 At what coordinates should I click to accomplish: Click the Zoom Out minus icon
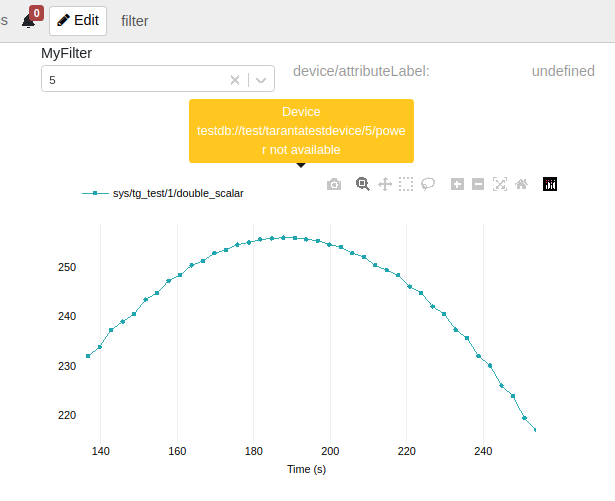pyautogui.click(x=478, y=184)
